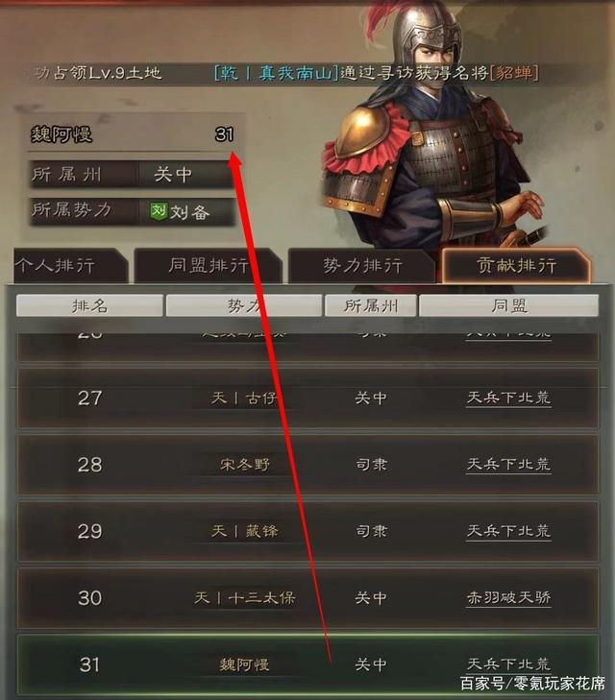Image resolution: width=615 pixels, height=700 pixels.
Task: Select player 天丨十三太保 in rank 30
Action: pyautogui.click(x=245, y=598)
